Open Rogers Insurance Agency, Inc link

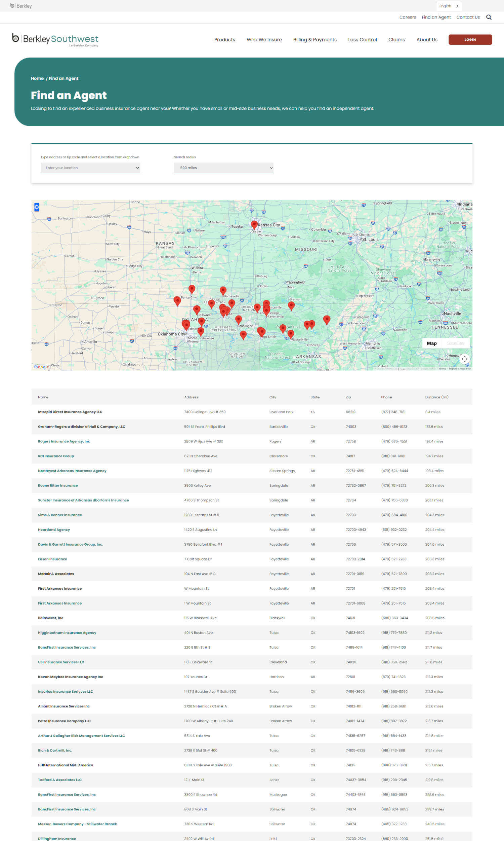click(x=64, y=441)
